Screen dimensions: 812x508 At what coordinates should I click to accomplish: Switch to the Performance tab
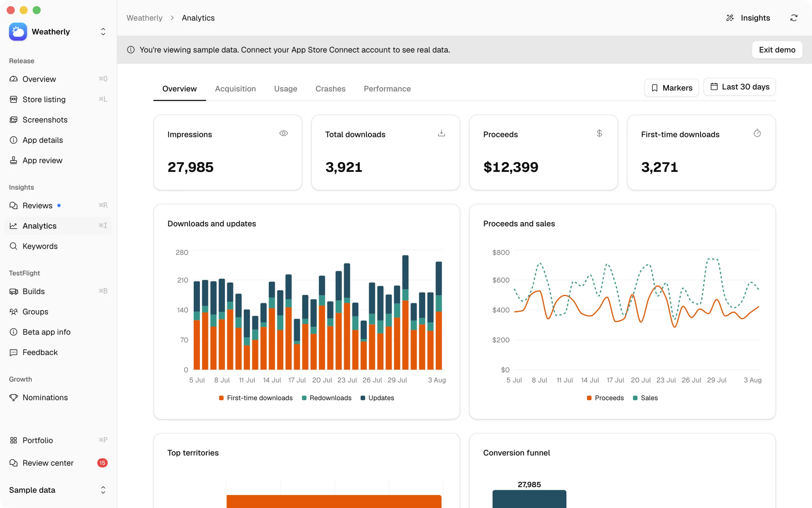pos(387,89)
